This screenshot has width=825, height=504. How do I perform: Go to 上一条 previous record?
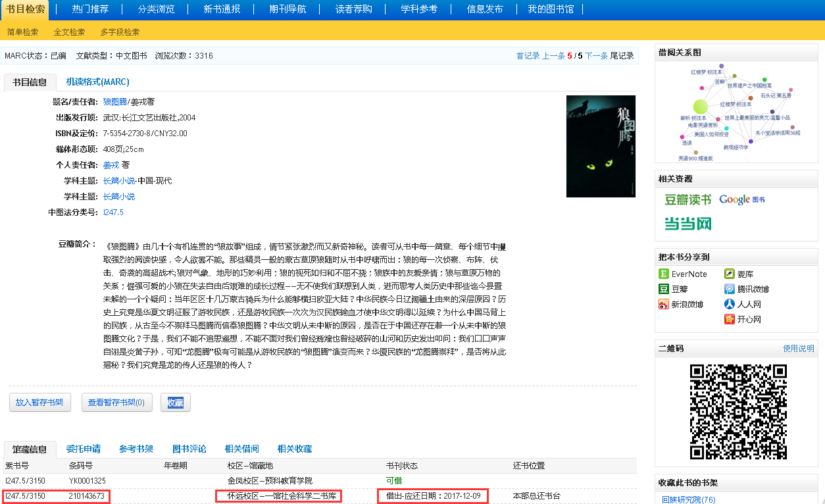554,56
